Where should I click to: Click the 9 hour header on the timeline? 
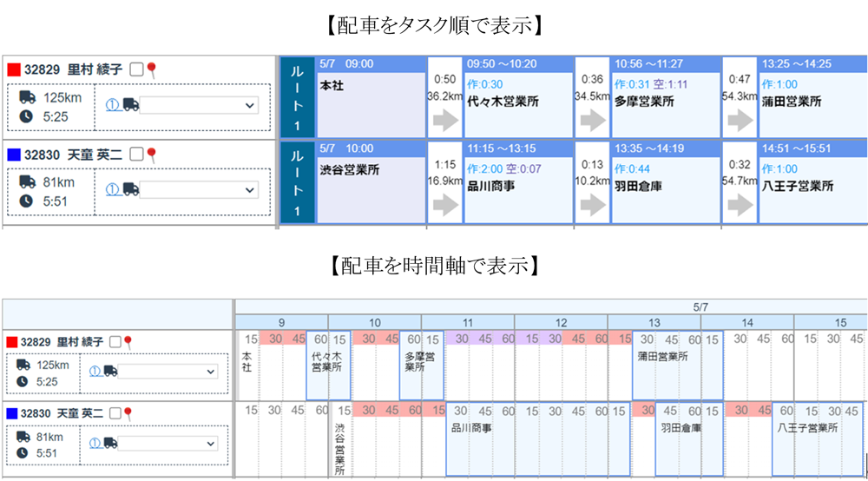282,322
